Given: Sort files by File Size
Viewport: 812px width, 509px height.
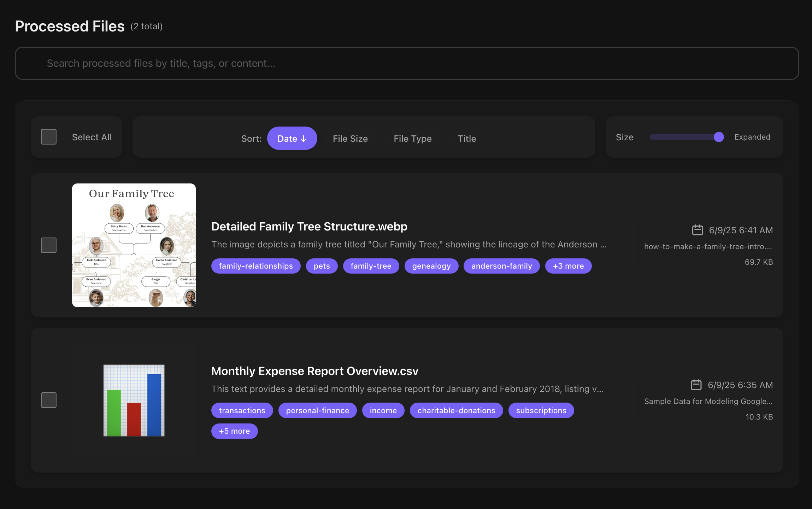Looking at the screenshot, I should (x=350, y=139).
